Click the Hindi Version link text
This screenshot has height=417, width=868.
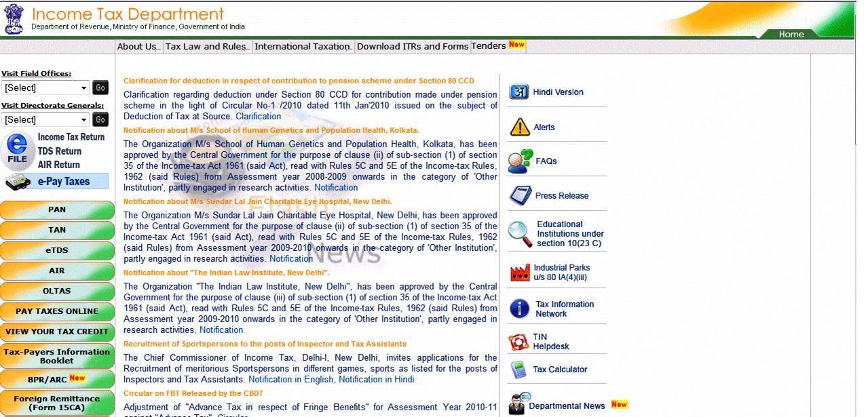(558, 92)
